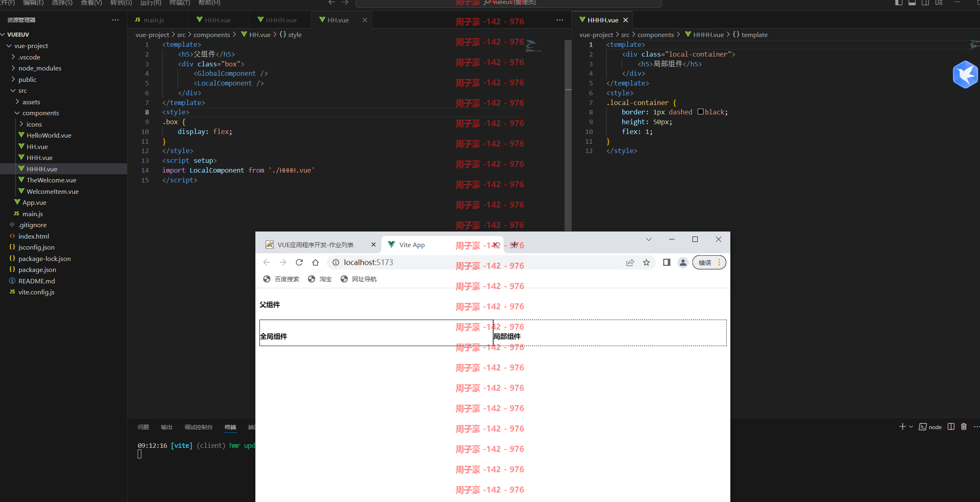980x502 pixels.
Task: Collapse src folder
Action: (64, 90)
